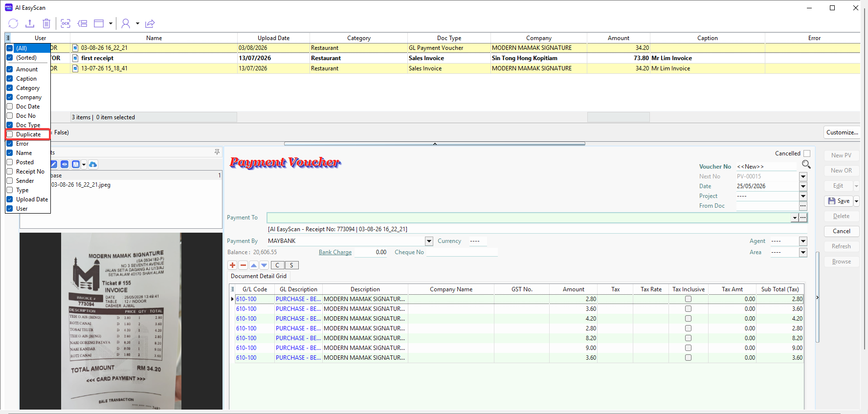Click the pin icon on the attachments panel
This screenshot has height=414, width=868.
[217, 153]
